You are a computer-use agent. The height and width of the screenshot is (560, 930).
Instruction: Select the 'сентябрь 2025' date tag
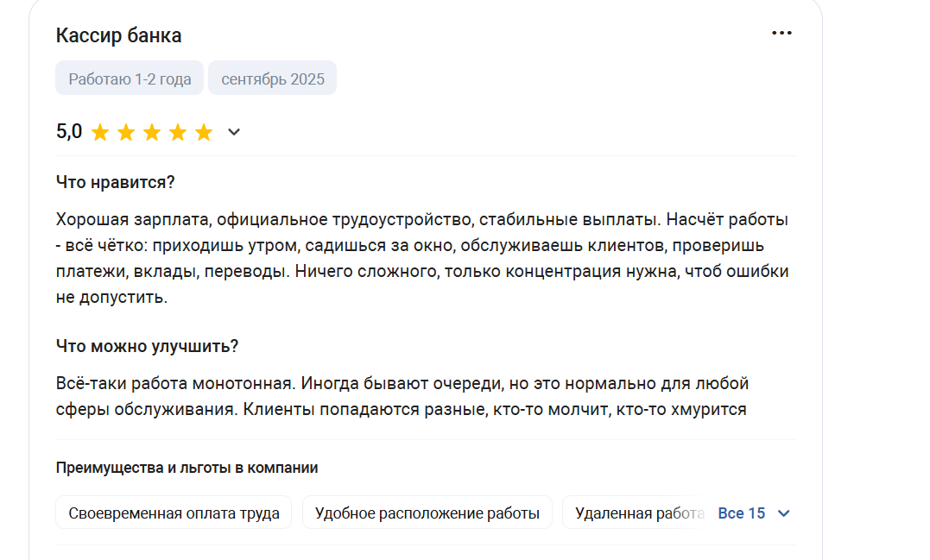tap(272, 79)
